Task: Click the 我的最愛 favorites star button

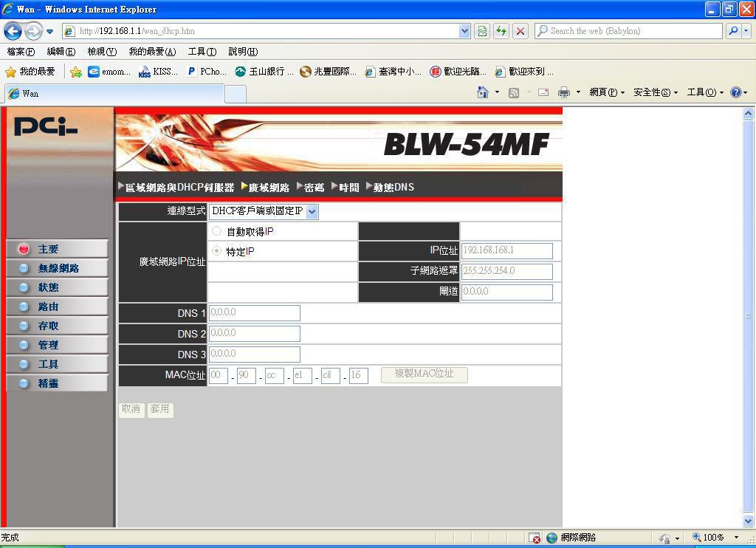Action: [x=30, y=72]
